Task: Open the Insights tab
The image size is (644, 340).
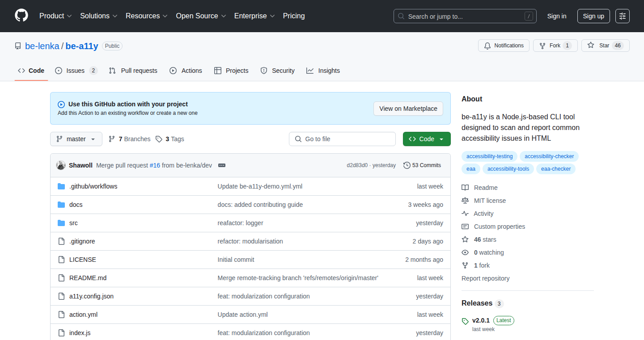Action: coord(323,71)
